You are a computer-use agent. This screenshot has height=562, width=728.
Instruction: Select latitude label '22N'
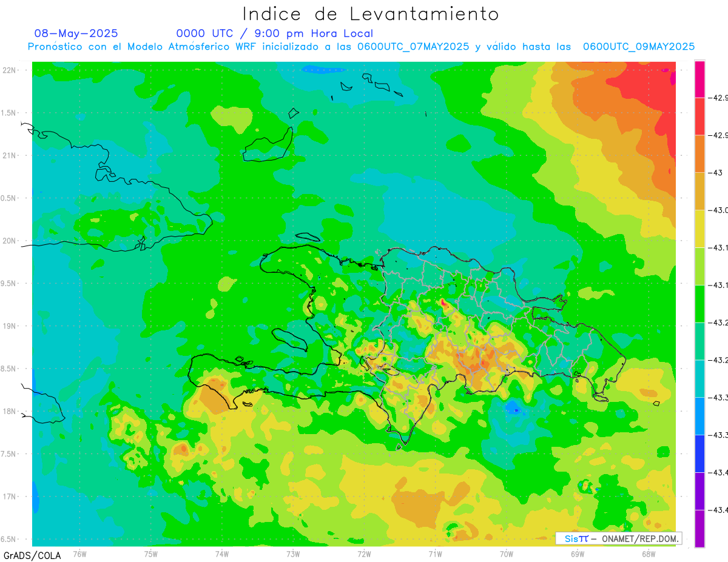coord(10,70)
